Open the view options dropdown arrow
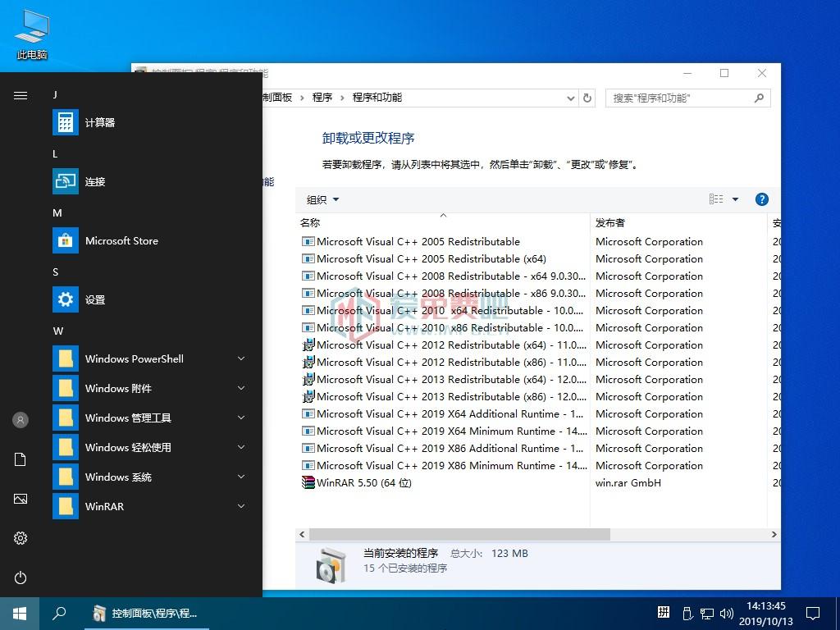The image size is (840, 630). (x=735, y=199)
